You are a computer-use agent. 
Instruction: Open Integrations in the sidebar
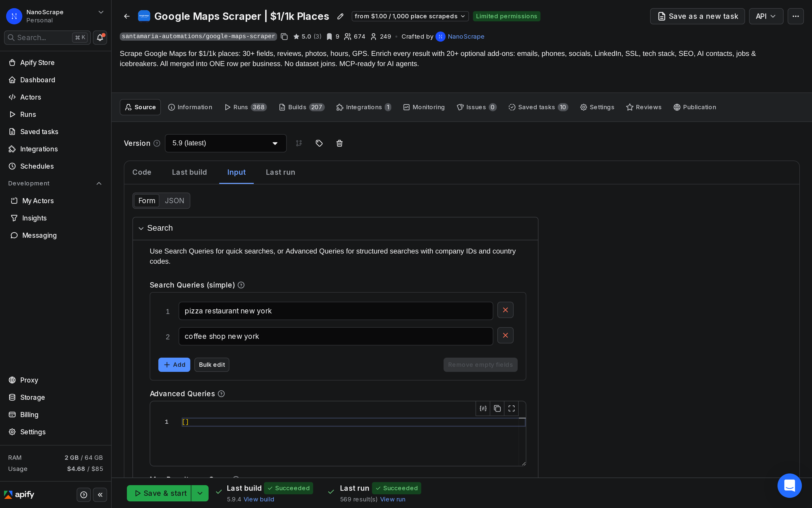55,149
